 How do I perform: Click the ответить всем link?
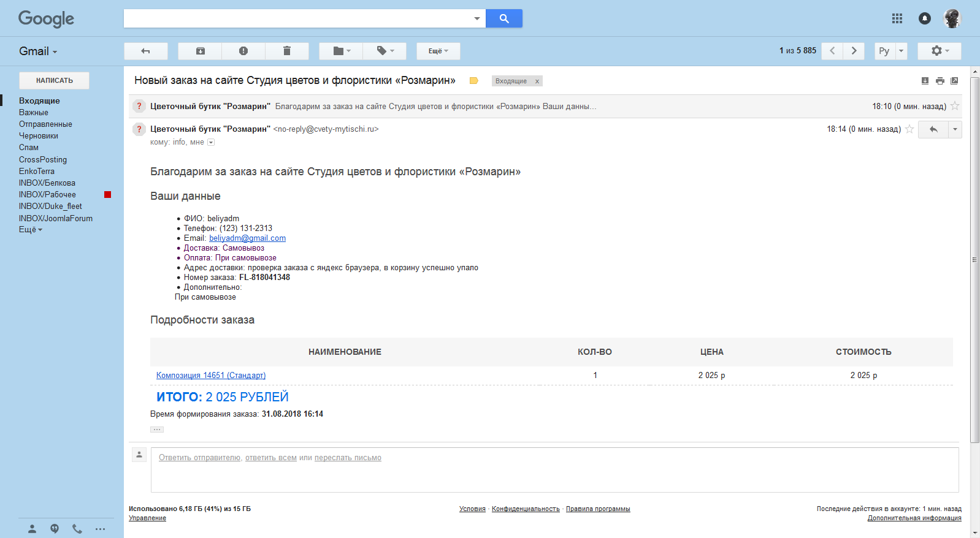click(271, 458)
